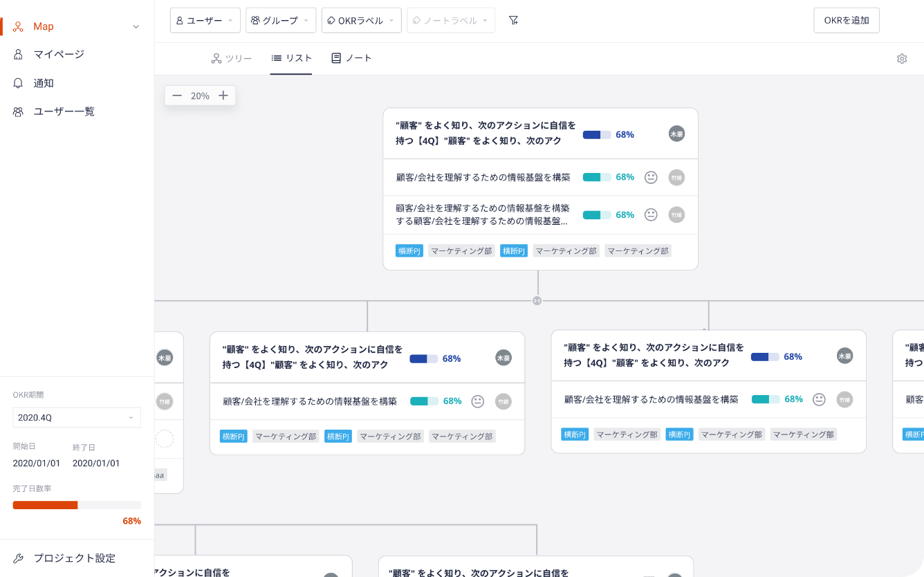Click the zoom out minus button
Screen dimensions: 924x577
[x=177, y=95]
